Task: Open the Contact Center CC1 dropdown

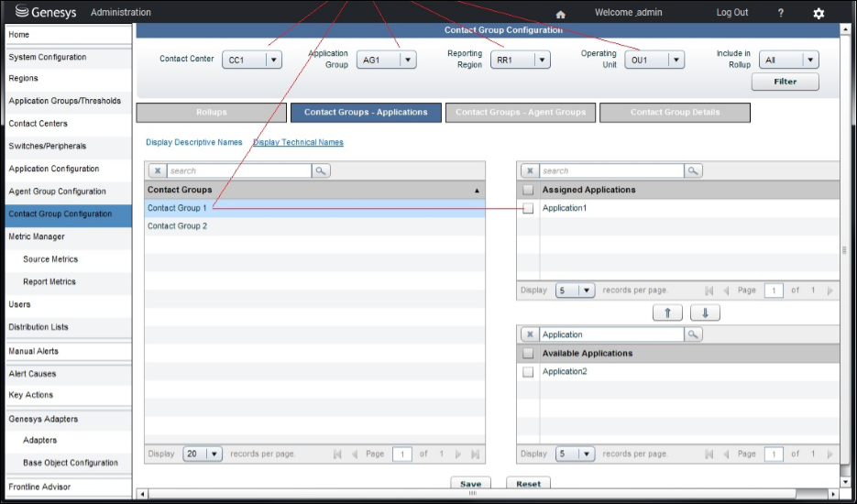Action: (252, 60)
